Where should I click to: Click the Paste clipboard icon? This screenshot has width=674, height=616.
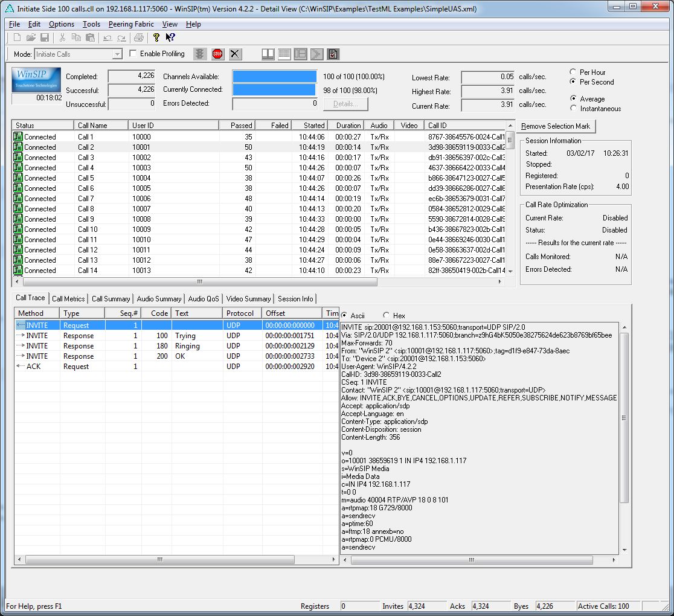point(90,37)
